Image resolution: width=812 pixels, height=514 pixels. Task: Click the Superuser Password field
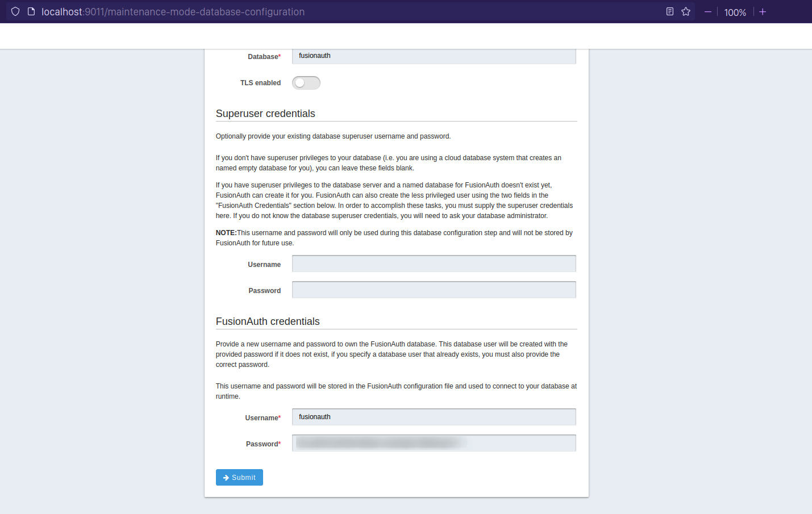pyautogui.click(x=434, y=290)
